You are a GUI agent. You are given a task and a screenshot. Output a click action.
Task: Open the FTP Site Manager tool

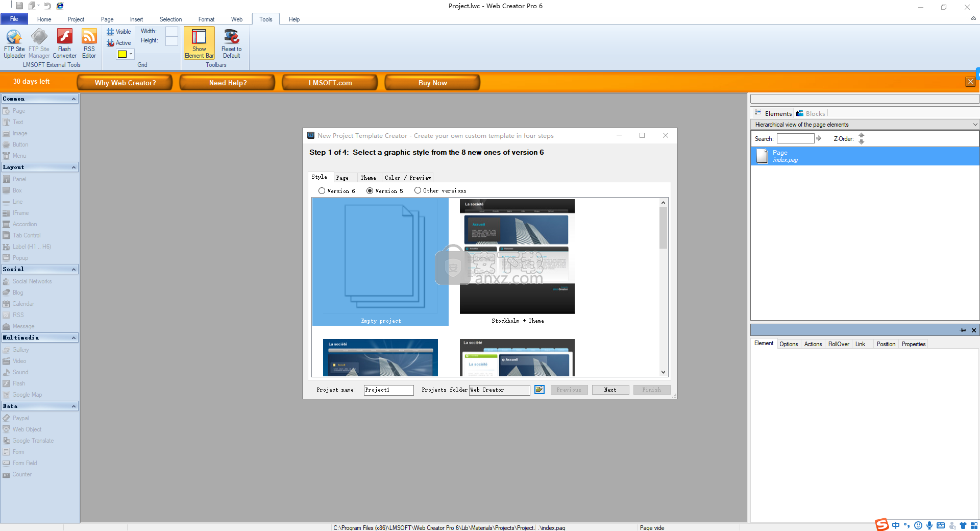pyautogui.click(x=39, y=44)
